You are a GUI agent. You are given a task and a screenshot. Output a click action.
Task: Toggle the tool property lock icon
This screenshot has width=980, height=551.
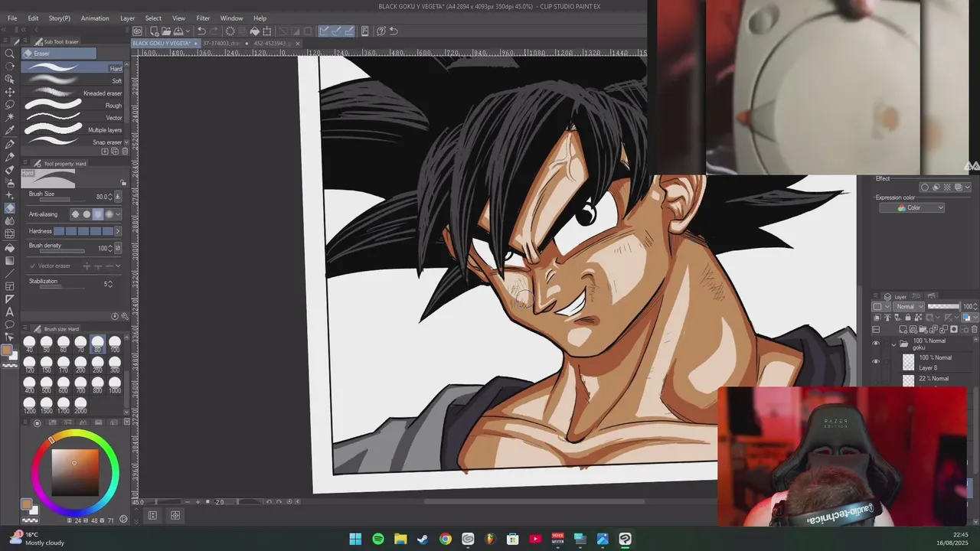click(x=123, y=183)
